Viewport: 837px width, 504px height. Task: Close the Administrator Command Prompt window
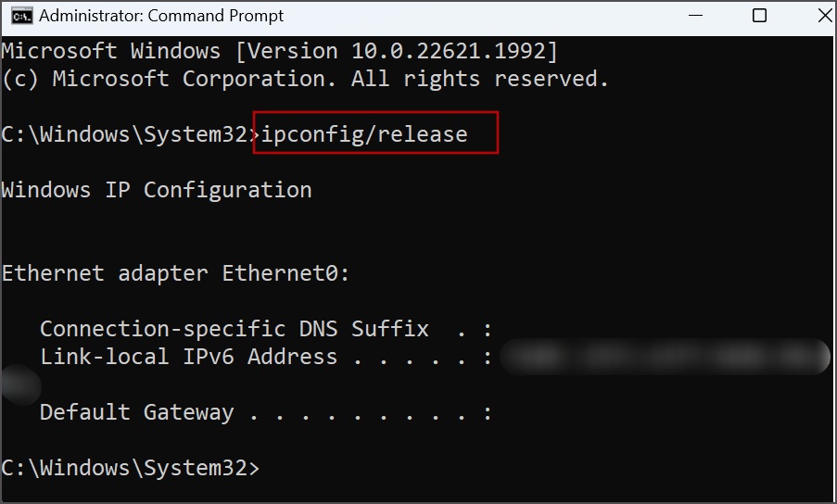(824, 16)
